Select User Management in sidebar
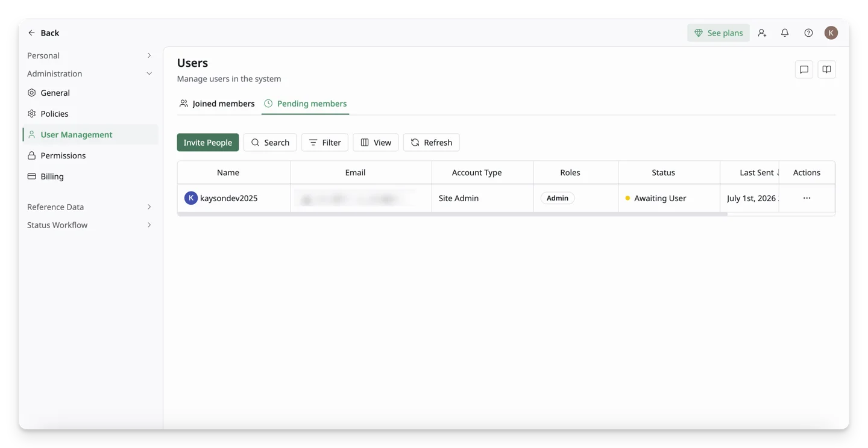Screen dimensions: 868x448 (90, 135)
